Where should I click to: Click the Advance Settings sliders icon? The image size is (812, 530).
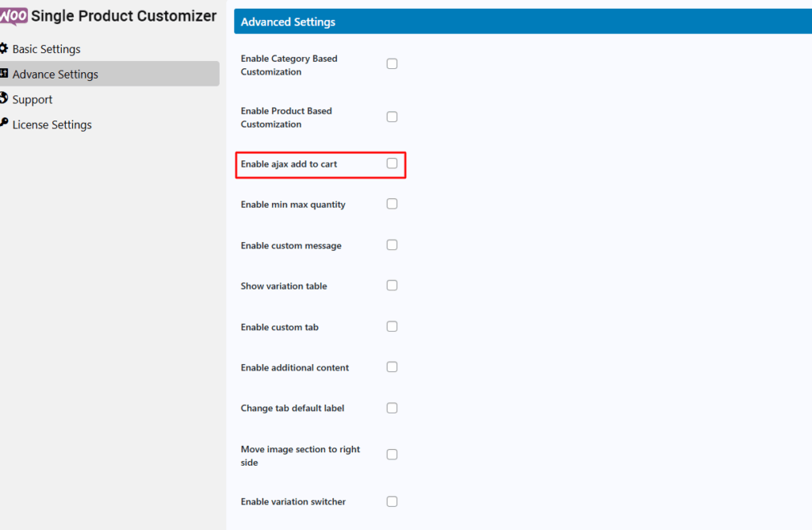(4, 73)
